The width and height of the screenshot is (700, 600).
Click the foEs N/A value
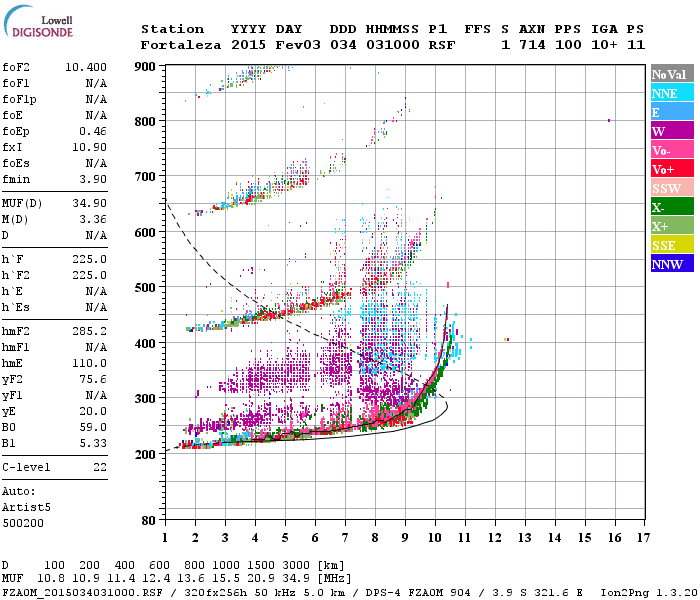pyautogui.click(x=96, y=163)
